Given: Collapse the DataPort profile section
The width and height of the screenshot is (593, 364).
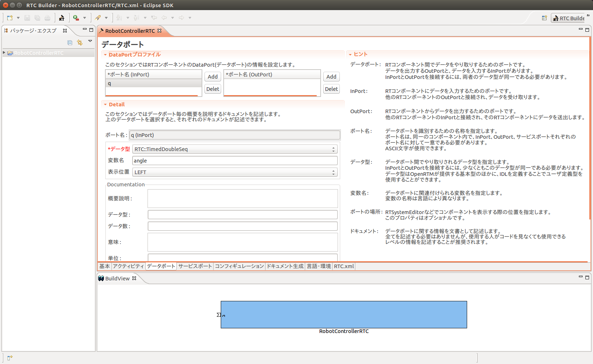Looking at the screenshot, I should click(x=105, y=55).
